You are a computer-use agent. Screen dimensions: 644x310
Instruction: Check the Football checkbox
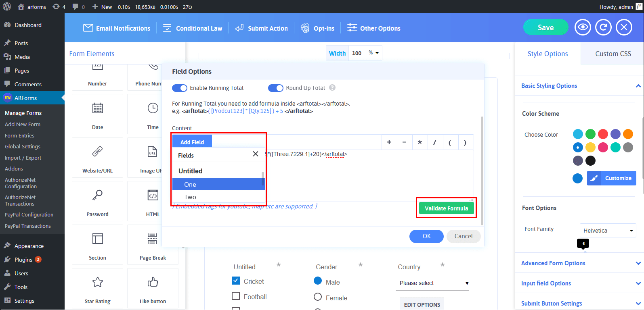click(236, 296)
